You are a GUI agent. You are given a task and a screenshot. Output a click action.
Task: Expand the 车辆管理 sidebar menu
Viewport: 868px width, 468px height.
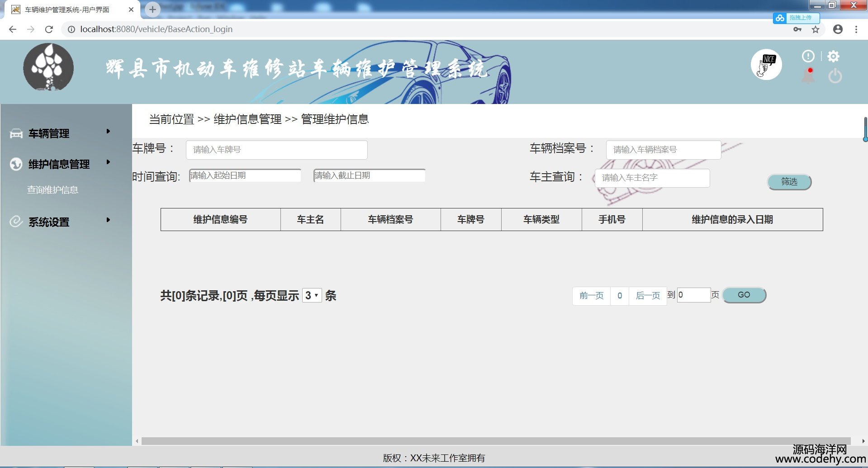click(49, 133)
